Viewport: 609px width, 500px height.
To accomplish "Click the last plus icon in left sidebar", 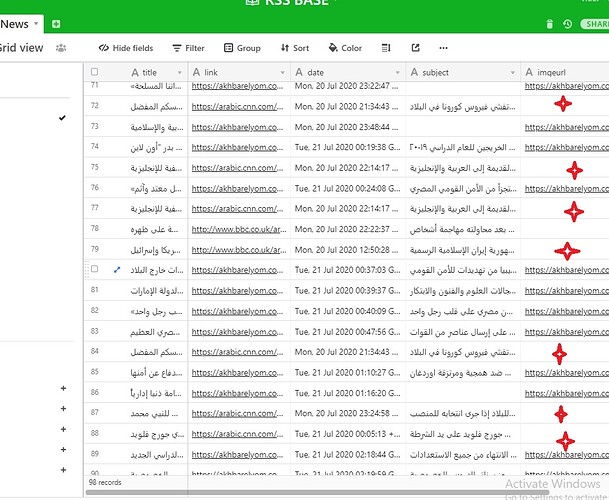I will 63,470.
